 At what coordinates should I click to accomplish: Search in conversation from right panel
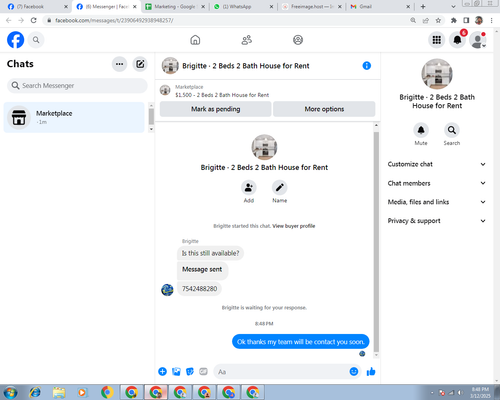[452, 130]
